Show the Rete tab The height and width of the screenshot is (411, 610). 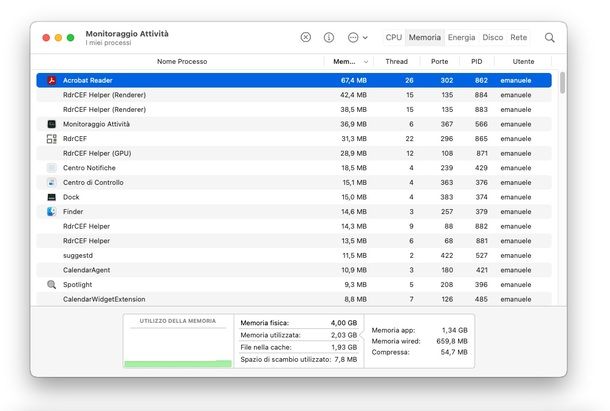point(519,37)
